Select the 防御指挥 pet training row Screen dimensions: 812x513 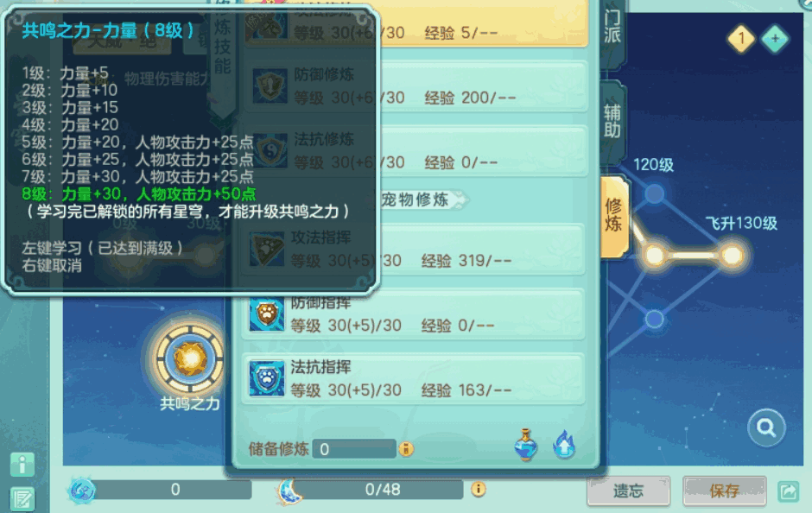tap(413, 313)
